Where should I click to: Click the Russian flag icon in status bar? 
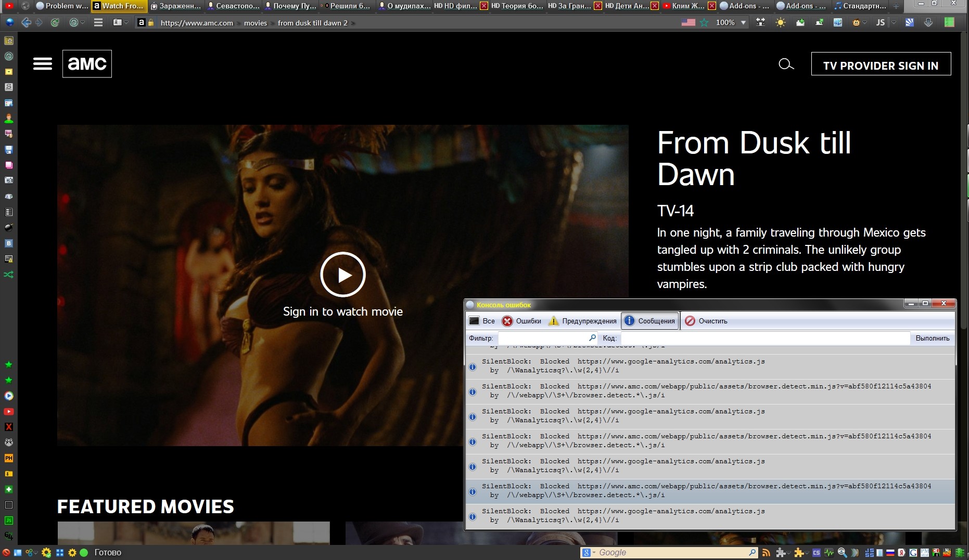coord(890,552)
